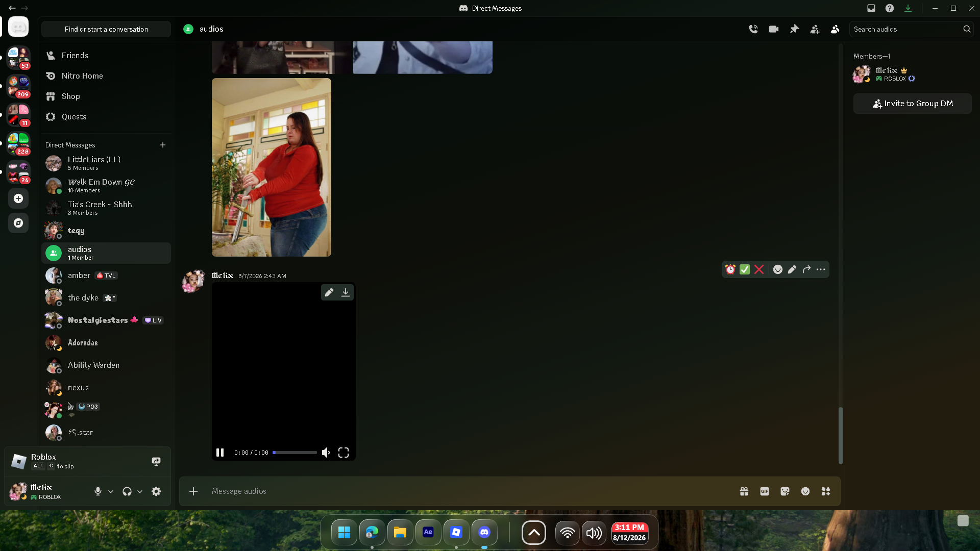The width and height of the screenshot is (980, 551).
Task: Mute the video player volume
Action: 326,453
